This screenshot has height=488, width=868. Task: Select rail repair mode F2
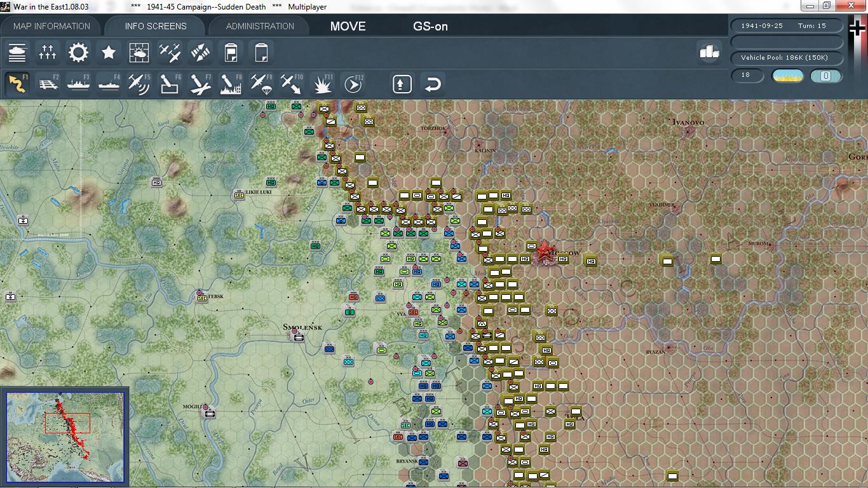[48, 83]
